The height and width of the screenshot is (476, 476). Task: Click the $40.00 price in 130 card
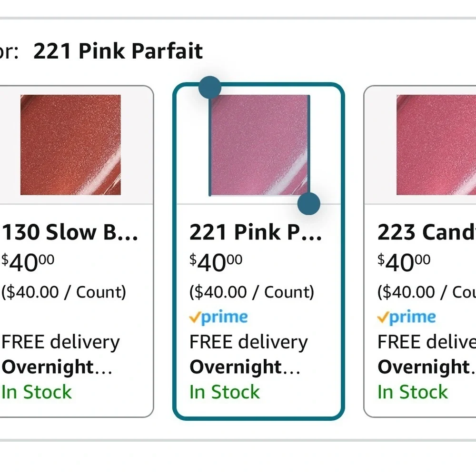pyautogui.click(x=28, y=263)
